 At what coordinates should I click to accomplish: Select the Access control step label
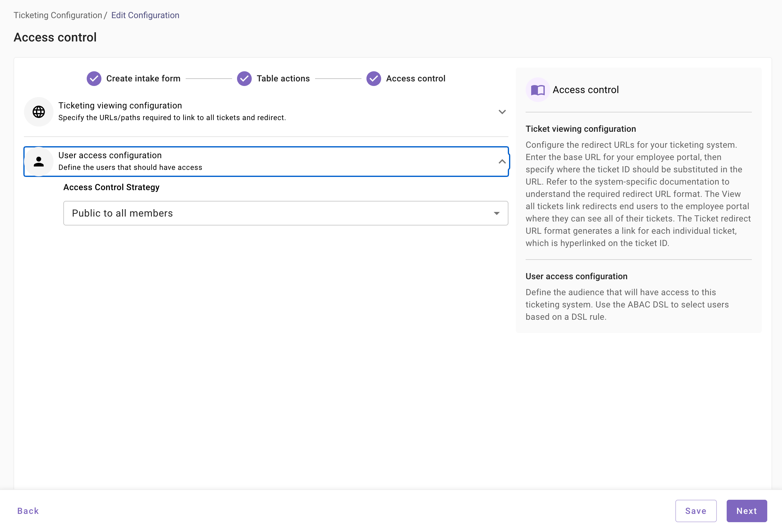pyautogui.click(x=415, y=79)
